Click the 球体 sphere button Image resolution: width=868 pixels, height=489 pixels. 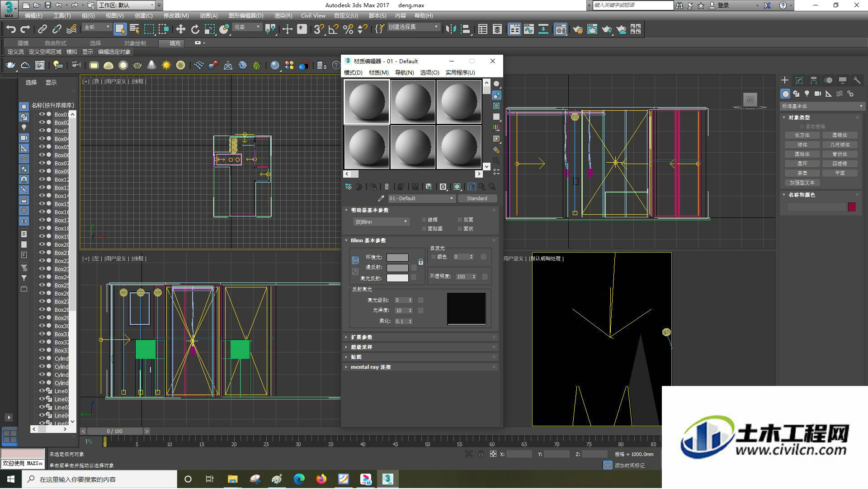tap(802, 145)
